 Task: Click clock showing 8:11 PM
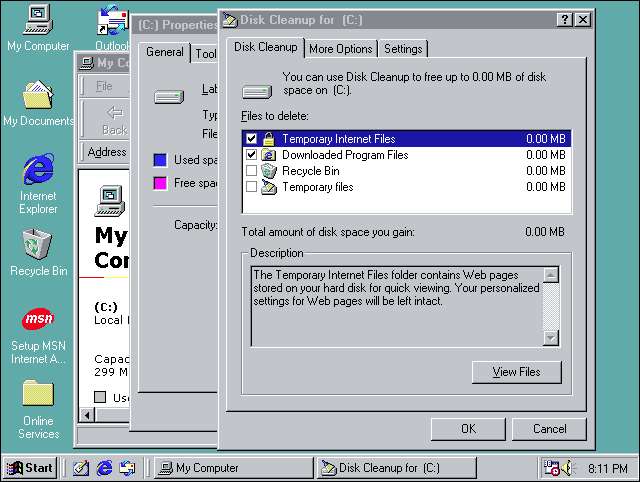point(607,469)
